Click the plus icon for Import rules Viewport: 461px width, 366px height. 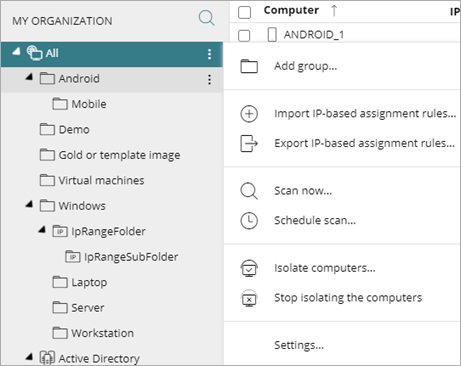point(249,114)
